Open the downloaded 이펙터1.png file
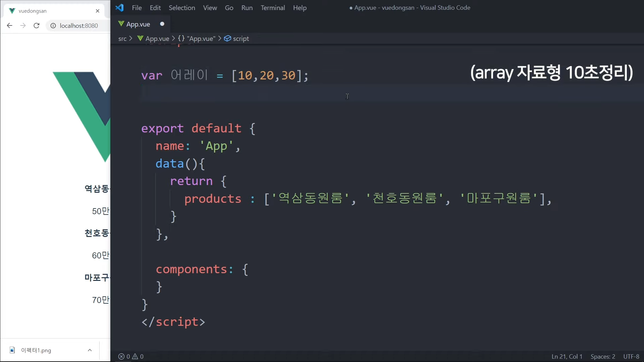Screen dimensions: 644x362 pyautogui.click(x=36, y=350)
